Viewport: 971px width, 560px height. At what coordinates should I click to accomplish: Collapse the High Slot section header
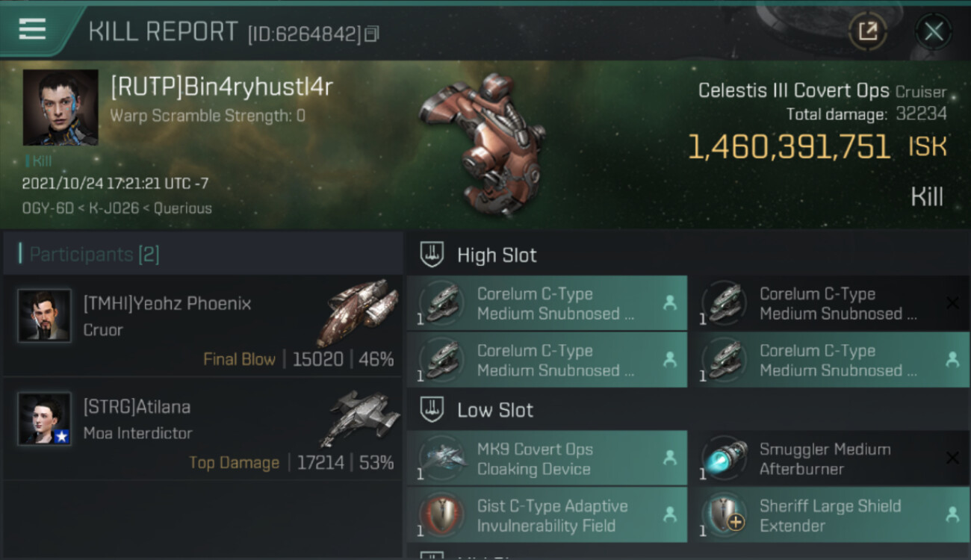(687, 255)
